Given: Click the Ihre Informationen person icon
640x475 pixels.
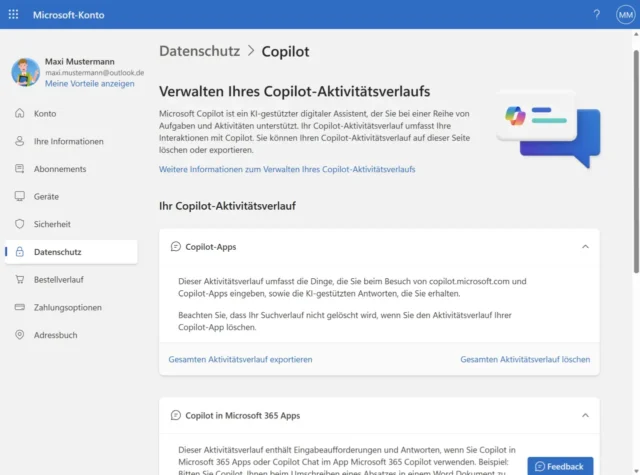Looking at the screenshot, I should tap(20, 141).
